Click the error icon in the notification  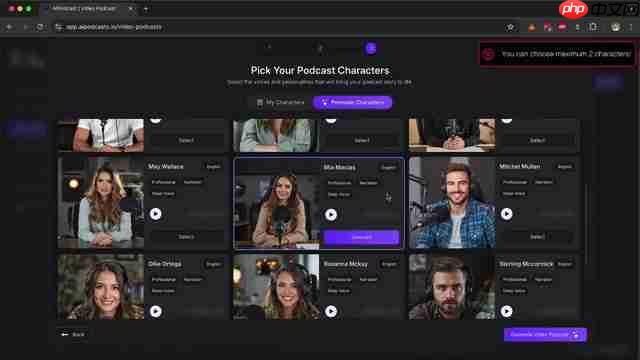[489, 54]
